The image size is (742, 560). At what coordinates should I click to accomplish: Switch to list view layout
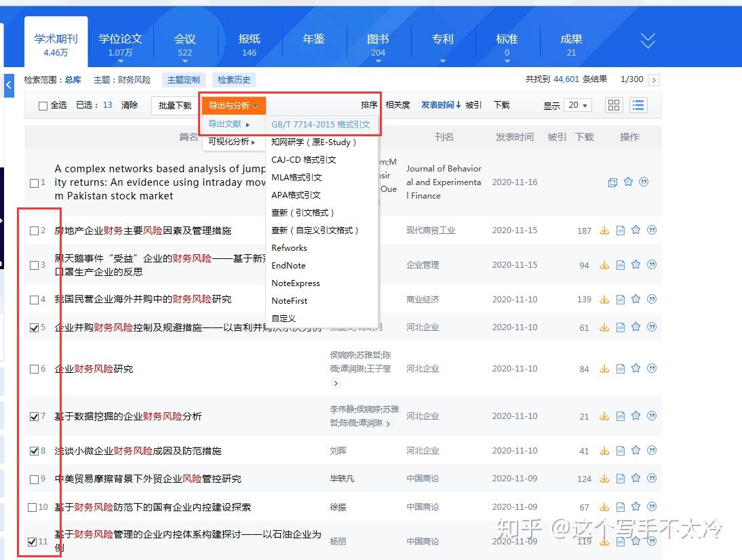(638, 105)
